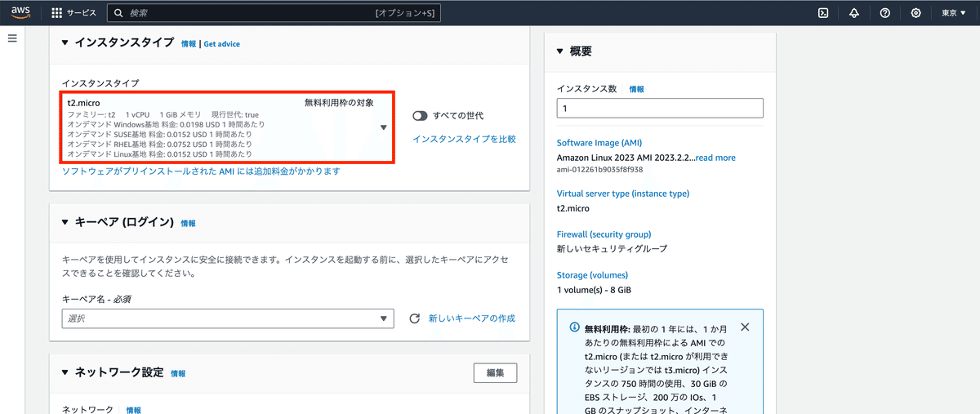Collapse the 概要 summary panel
The height and width of the screenshot is (414, 980).
[560, 51]
